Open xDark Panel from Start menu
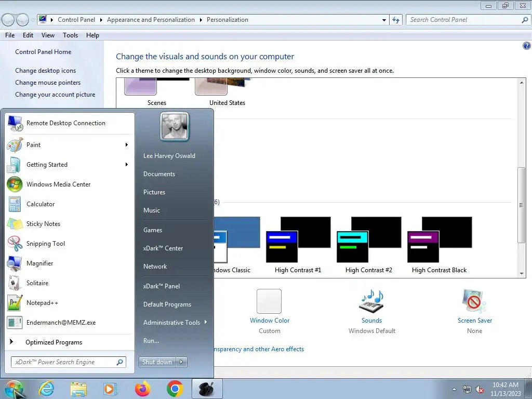The height and width of the screenshot is (399, 532). (x=162, y=286)
